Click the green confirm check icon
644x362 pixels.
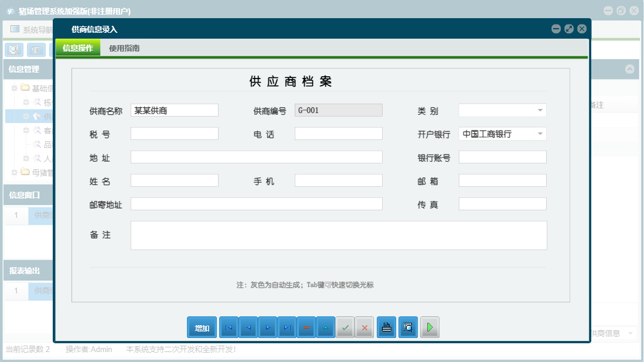pos(345,327)
